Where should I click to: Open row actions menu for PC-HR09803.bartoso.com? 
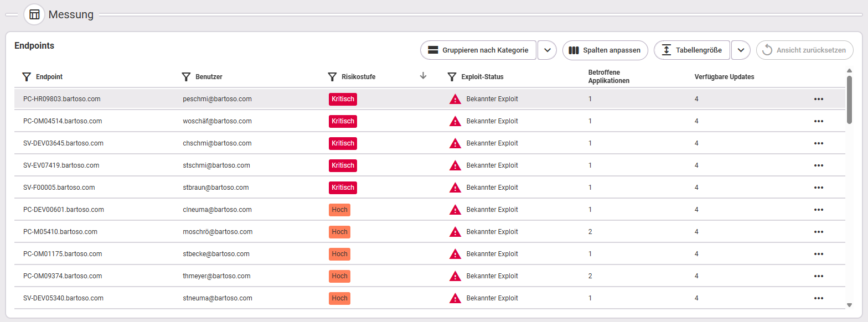pyautogui.click(x=819, y=99)
